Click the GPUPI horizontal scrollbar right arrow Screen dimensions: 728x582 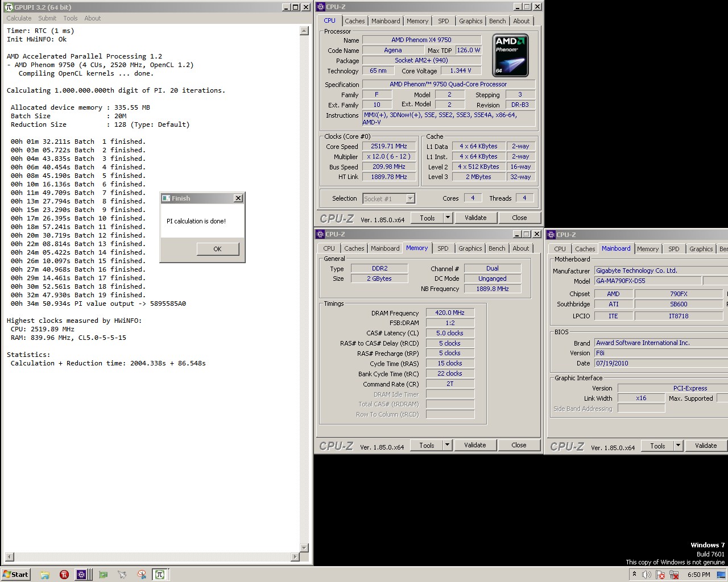coord(295,556)
